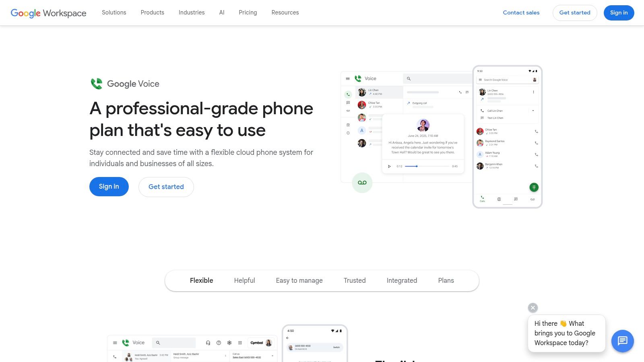
Task: Open the three-dot menu beside Lin Chen
Action: point(534,92)
